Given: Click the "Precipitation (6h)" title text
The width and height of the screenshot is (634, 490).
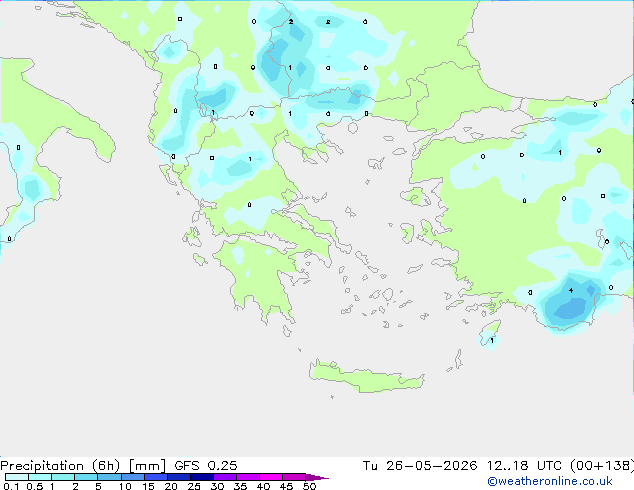Looking at the screenshot, I should [x=60, y=466].
